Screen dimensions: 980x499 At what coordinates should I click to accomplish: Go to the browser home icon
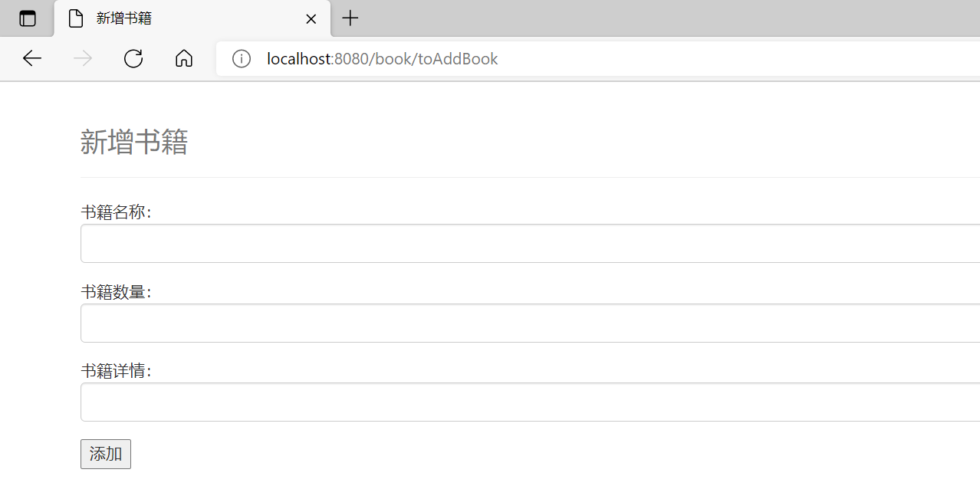184,58
